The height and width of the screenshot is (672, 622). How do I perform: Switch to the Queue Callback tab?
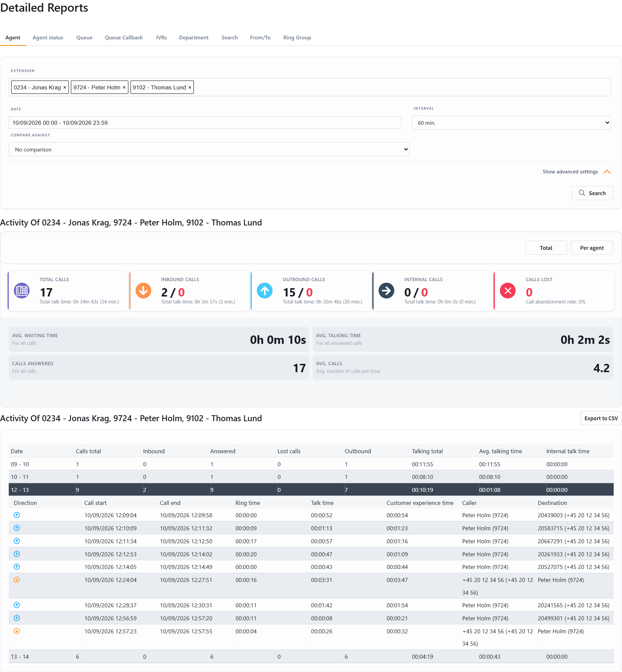[123, 38]
